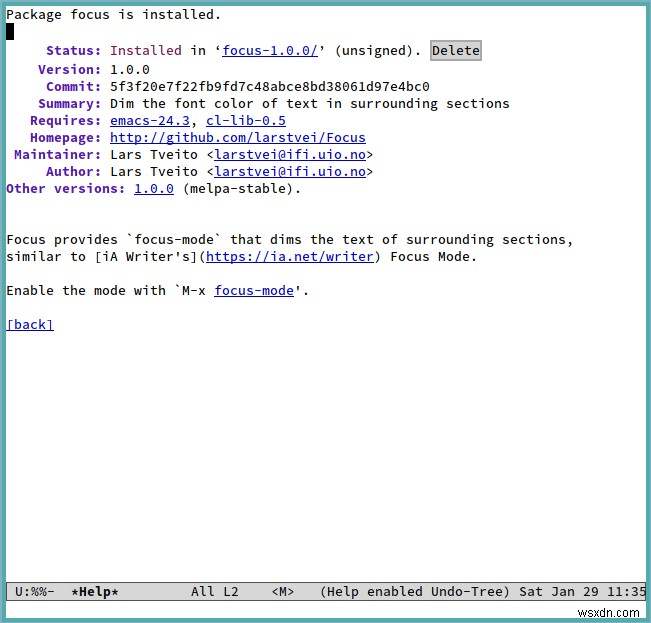The image size is (651, 623).
Task: Click the name Lars Tveito in Maintainer line
Action: coord(154,155)
